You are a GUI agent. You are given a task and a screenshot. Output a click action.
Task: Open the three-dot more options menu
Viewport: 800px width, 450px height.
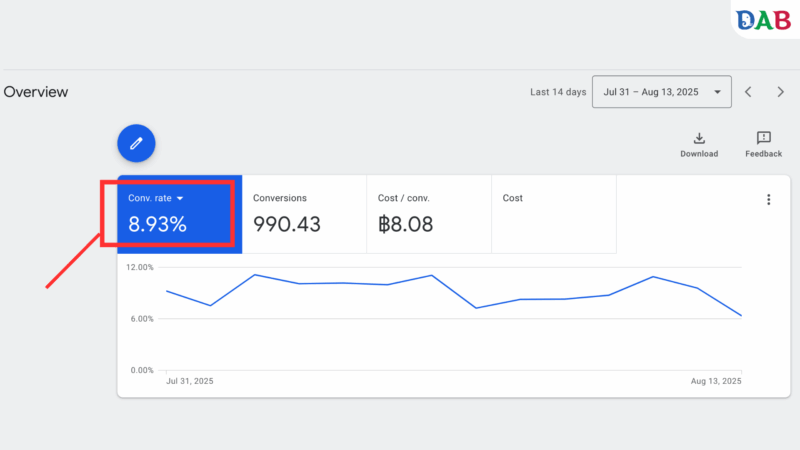(x=768, y=199)
